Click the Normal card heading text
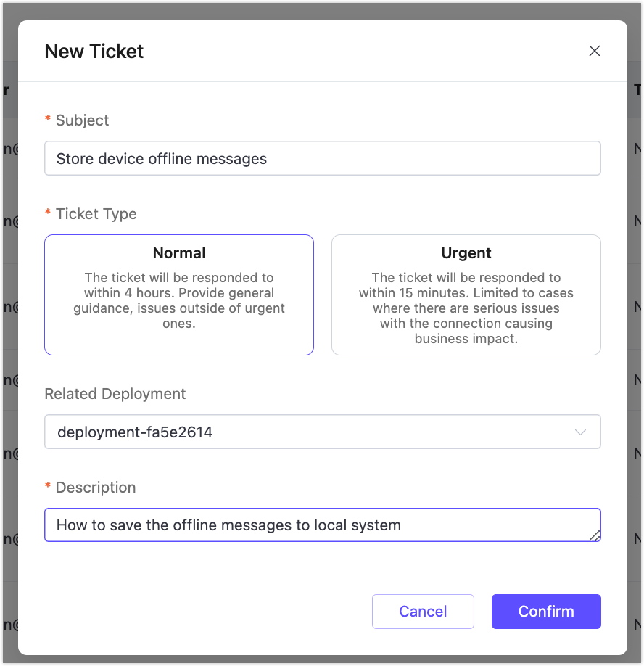Screen dimensions: 644x666 178,253
